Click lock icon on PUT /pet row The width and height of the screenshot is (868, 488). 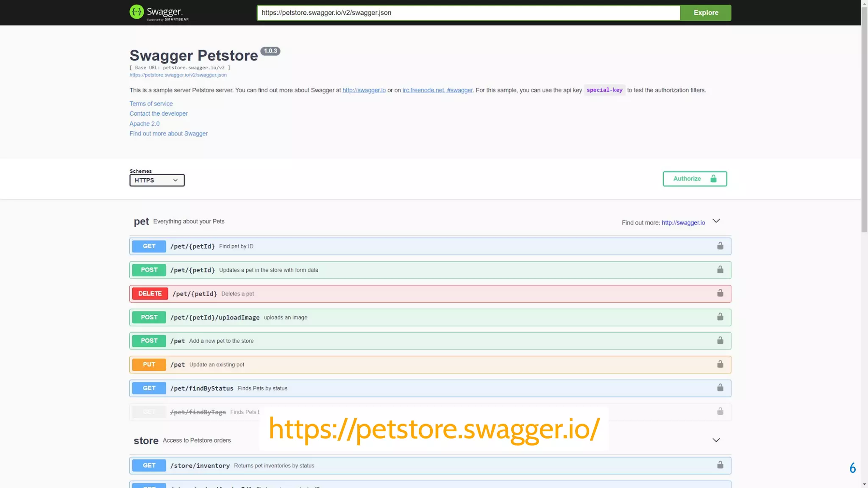point(720,364)
